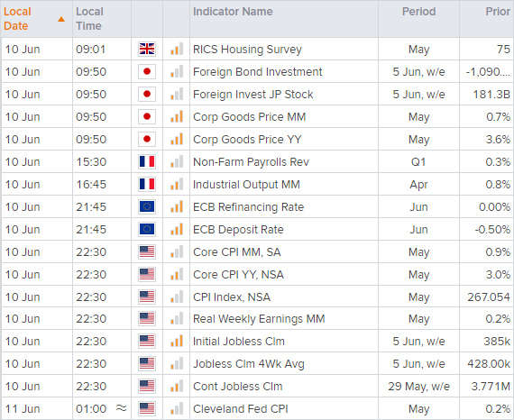Click the UK flag icon for RICS Housing Survey
This screenshot has width=514, height=420.
(x=147, y=50)
